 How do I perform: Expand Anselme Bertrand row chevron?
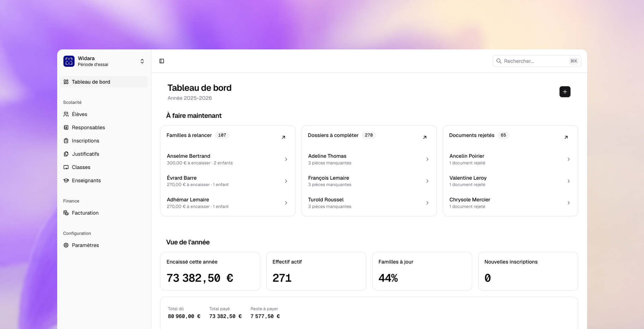(286, 159)
